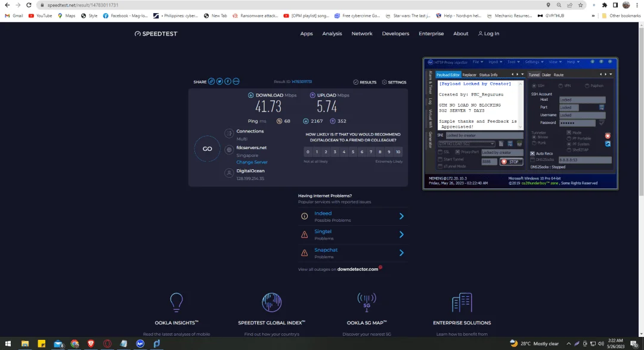Click the new config file icon in HTTP Injector

(501, 144)
